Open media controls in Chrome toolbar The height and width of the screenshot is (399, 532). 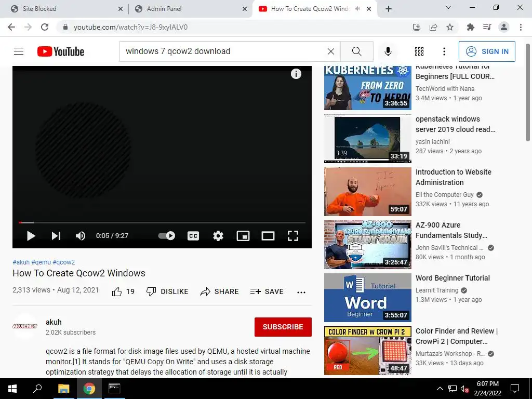487,27
